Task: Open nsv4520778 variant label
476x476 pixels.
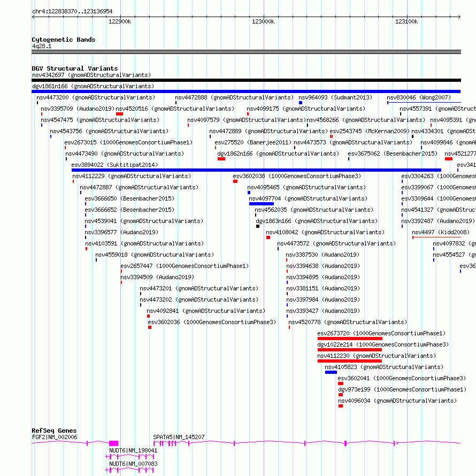Action: point(348,322)
